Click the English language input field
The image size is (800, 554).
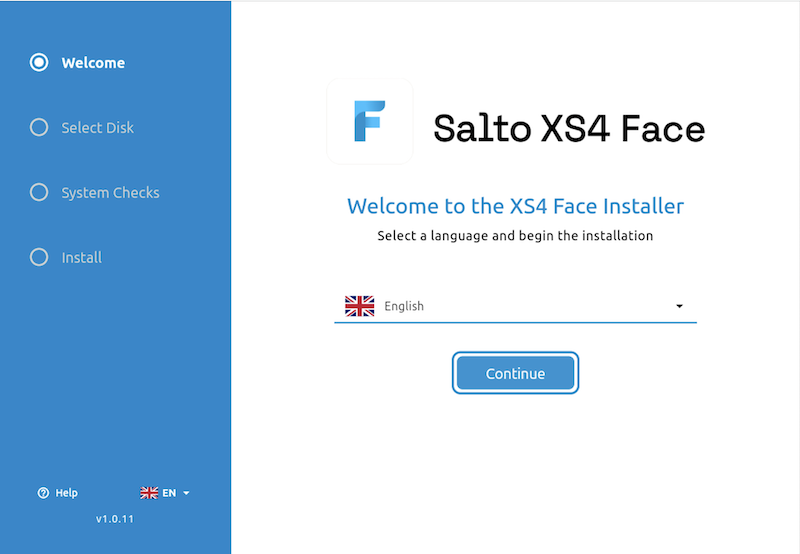(515, 306)
